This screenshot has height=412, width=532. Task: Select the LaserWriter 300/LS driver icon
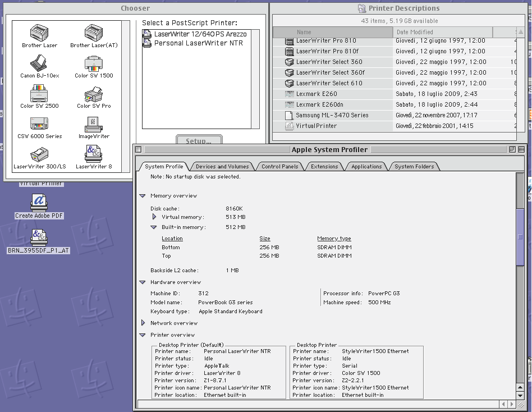pyautogui.click(x=39, y=154)
